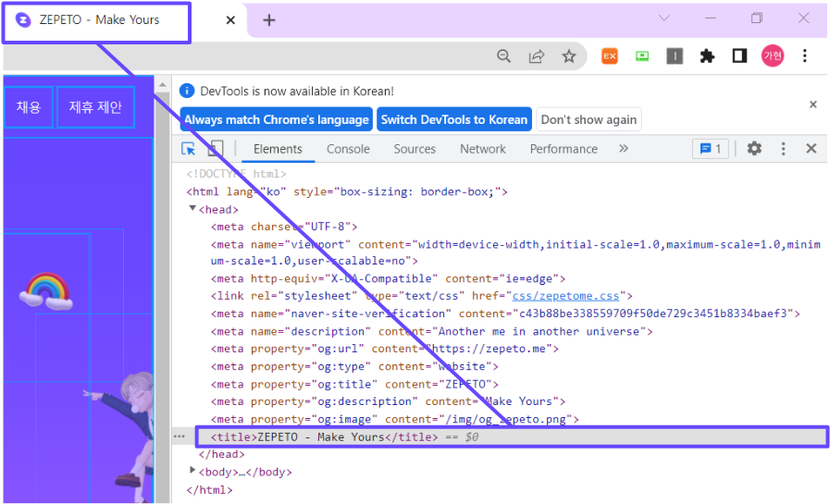This screenshot has height=504, width=830.
Task: Click Always match Chrome's language
Action: 277,119
